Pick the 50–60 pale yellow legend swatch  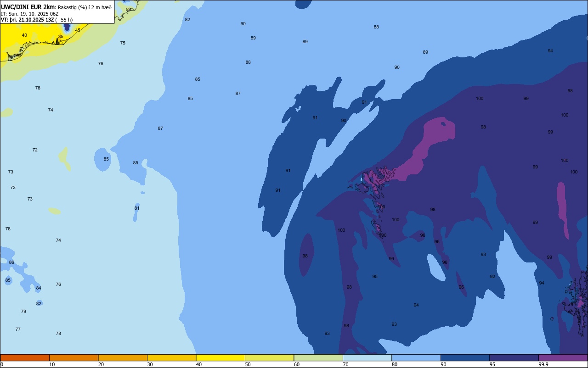(269, 357)
